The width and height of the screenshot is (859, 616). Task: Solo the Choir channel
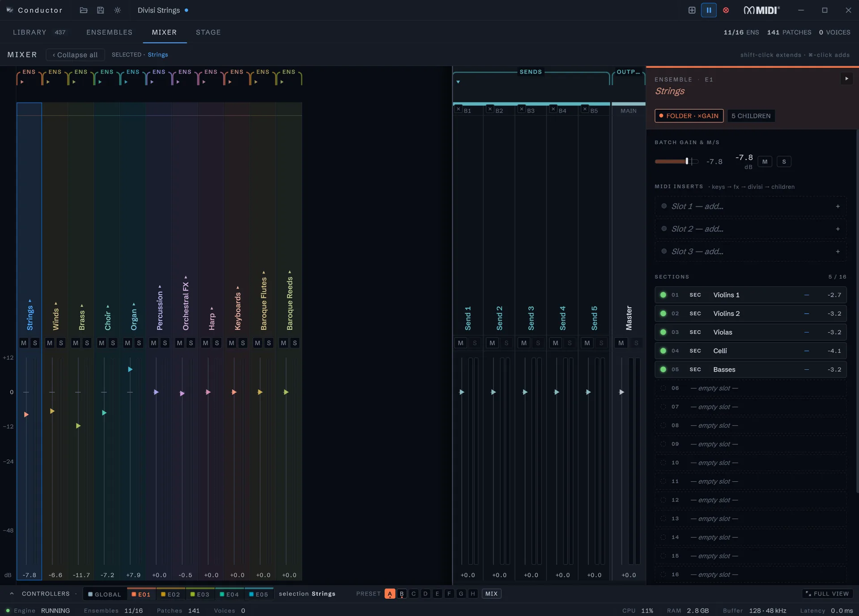tap(113, 343)
